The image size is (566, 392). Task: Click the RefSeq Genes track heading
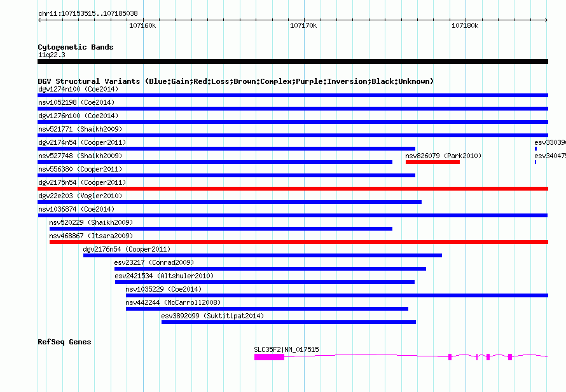pos(64,342)
